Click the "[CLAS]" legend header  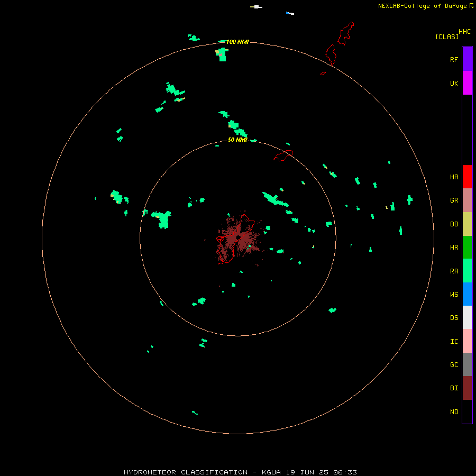[x=447, y=36]
